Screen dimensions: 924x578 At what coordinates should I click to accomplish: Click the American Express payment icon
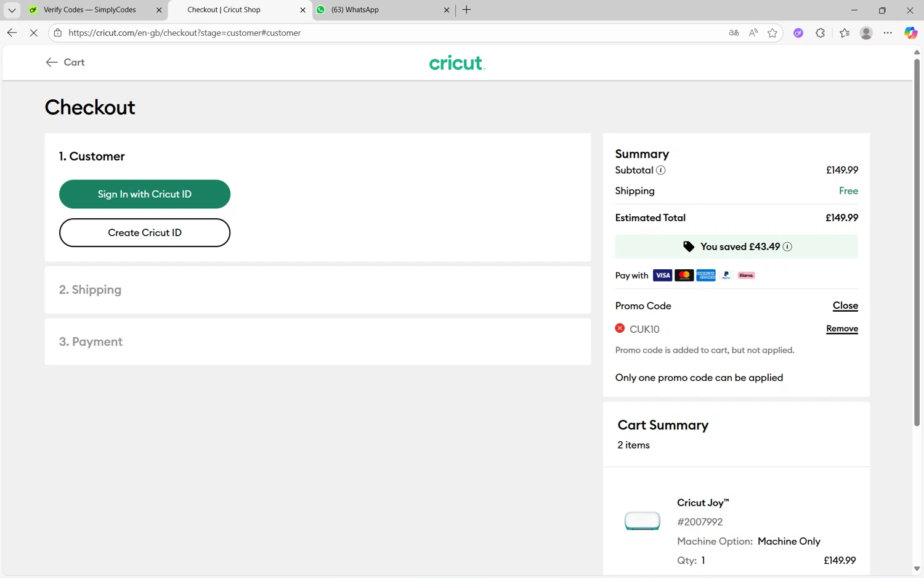706,275
